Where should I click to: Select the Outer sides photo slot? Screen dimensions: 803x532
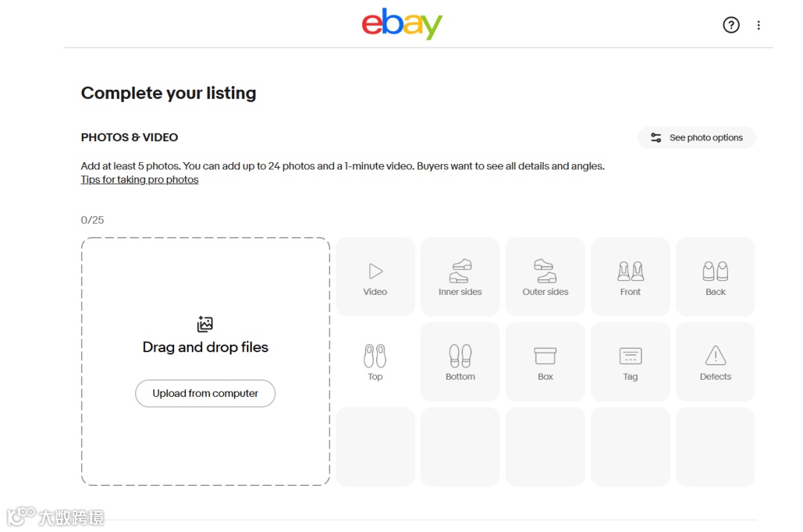click(x=545, y=277)
